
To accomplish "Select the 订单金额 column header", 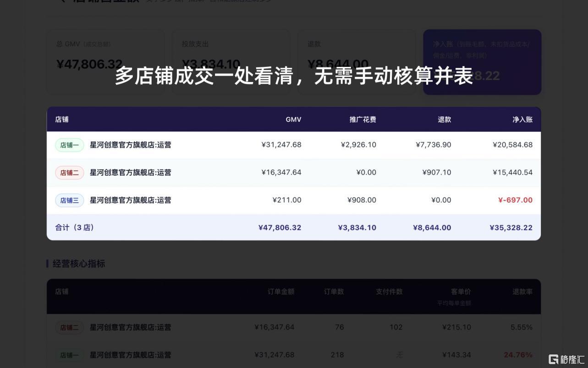I will pos(281,292).
